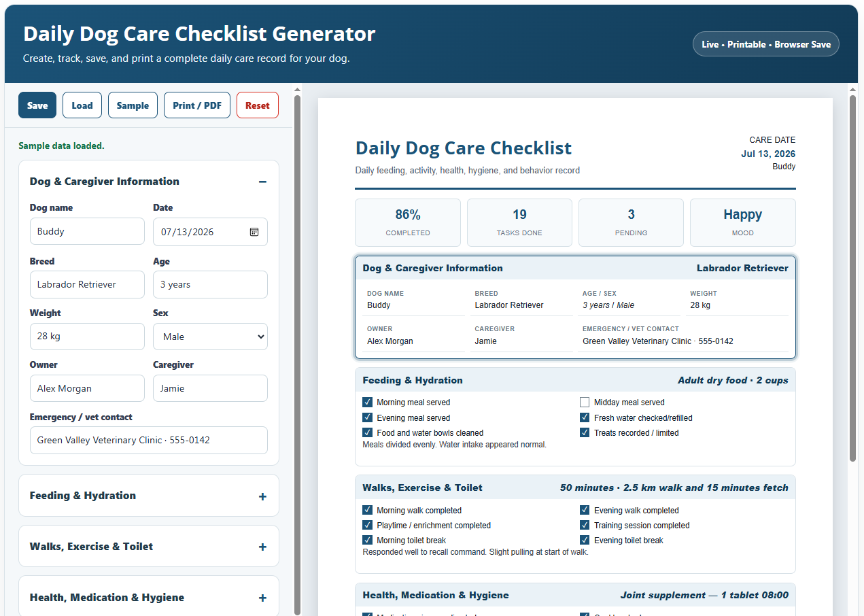Uncheck Morning meal served checkbox
Screen dimensions: 864x616
point(367,403)
